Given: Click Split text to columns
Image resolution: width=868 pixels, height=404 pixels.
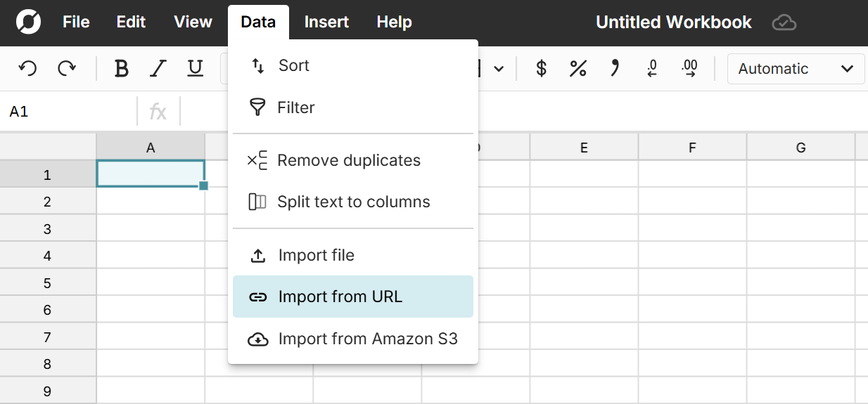Looking at the screenshot, I should [x=352, y=202].
